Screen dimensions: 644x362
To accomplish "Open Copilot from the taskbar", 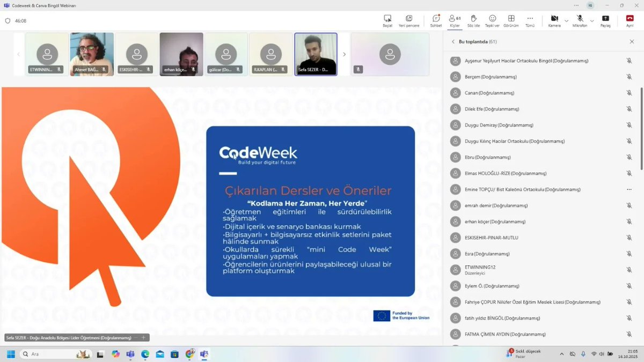I will [x=115, y=354].
